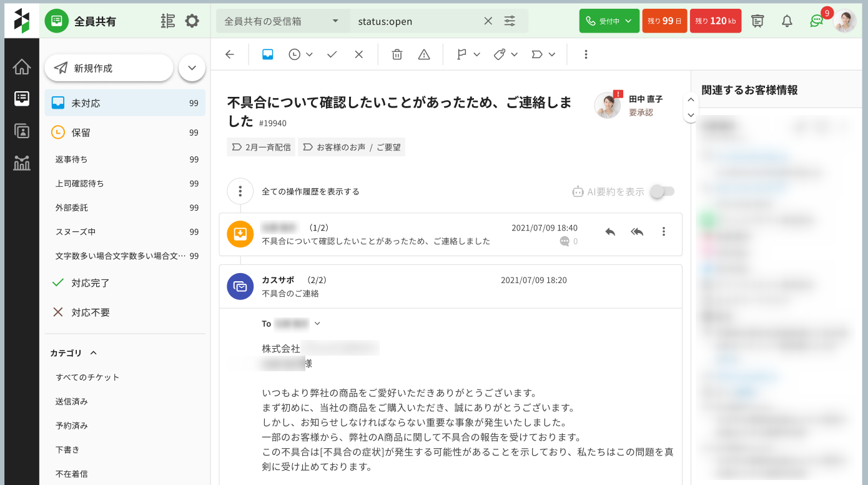Click 2月一斉配信 tag label
868x485 pixels.
(262, 147)
